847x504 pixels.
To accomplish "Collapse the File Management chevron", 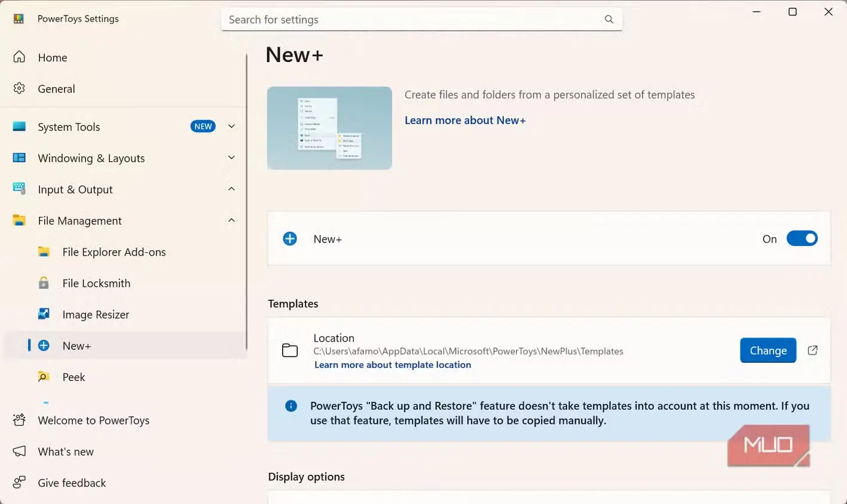I will click(x=231, y=220).
